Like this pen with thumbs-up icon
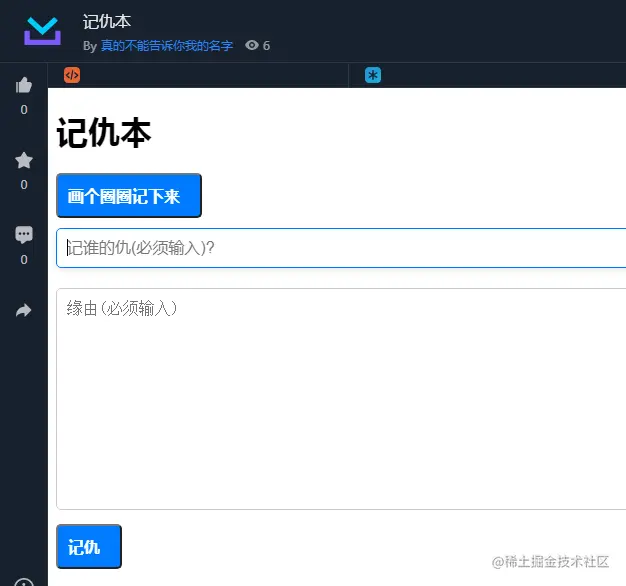Viewport: 626px width, 586px height. coord(24,85)
